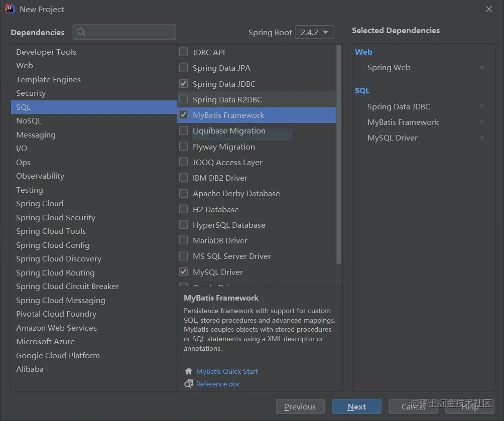Image resolution: width=504 pixels, height=421 pixels.
Task: Click the search magnifier icon
Action: click(x=81, y=32)
